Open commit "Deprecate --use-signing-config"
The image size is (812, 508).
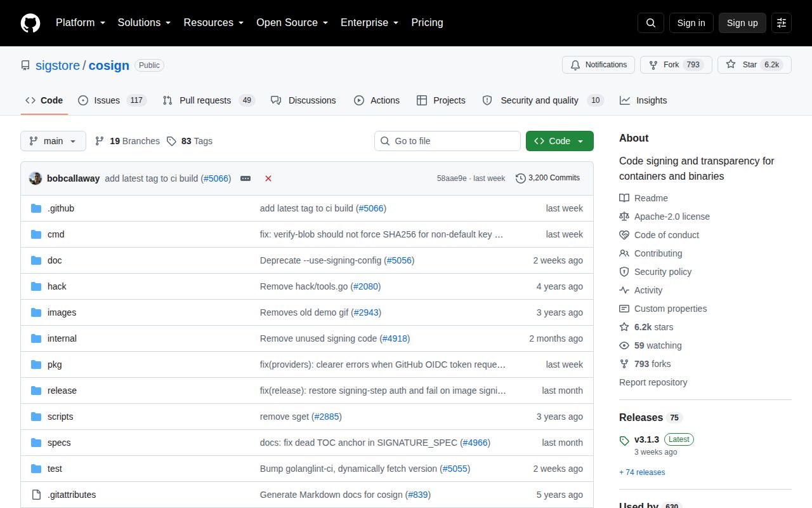click(321, 260)
